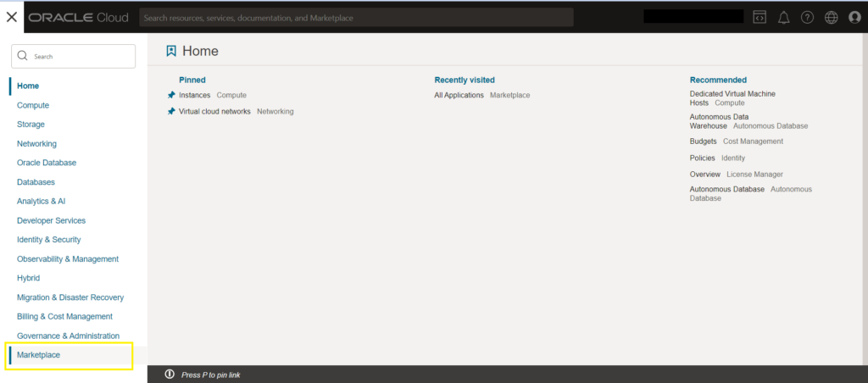Open recommended Autonomous Database link
868x383 pixels.
tap(726, 189)
